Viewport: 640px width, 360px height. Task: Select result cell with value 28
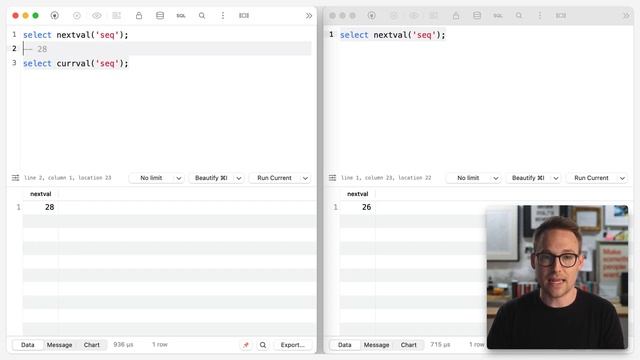[40, 207]
